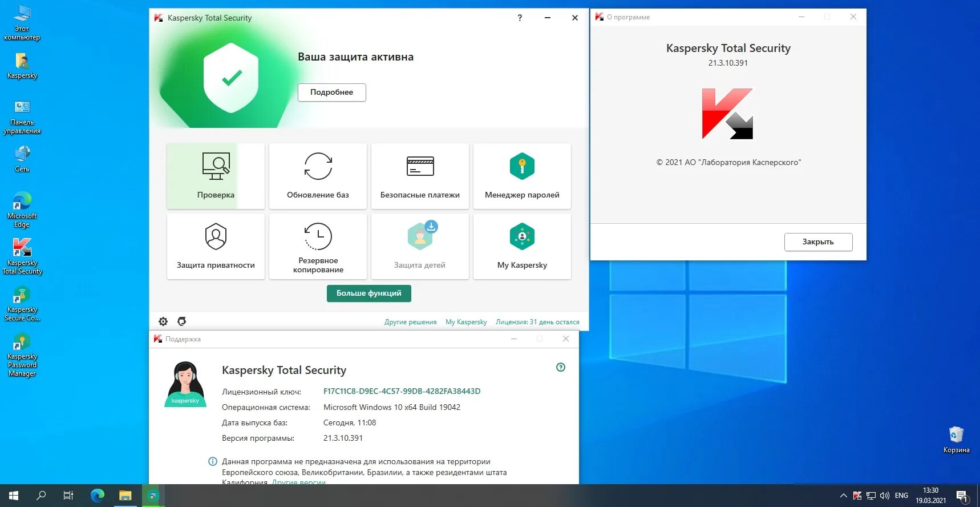Close the Поддержка window
Image resolution: width=980 pixels, height=507 pixels.
click(x=566, y=339)
